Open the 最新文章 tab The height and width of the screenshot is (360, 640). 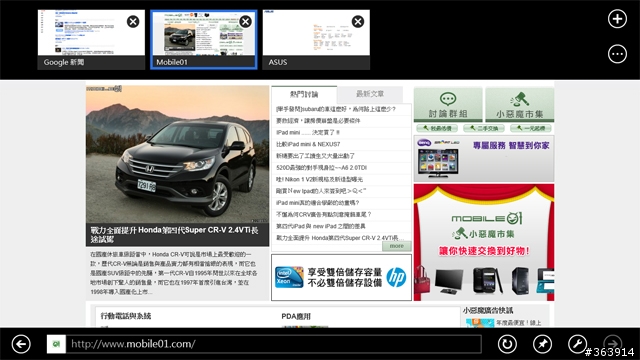click(370, 94)
